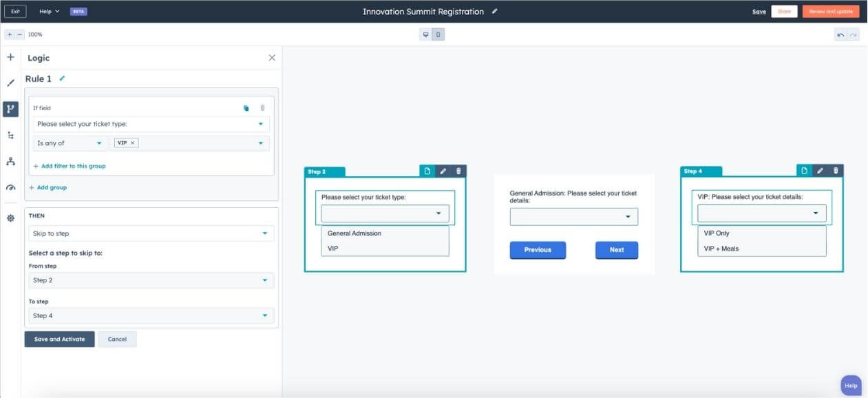
Task: Open the Style editor pencil icon in sidebar
Action: (x=10, y=82)
